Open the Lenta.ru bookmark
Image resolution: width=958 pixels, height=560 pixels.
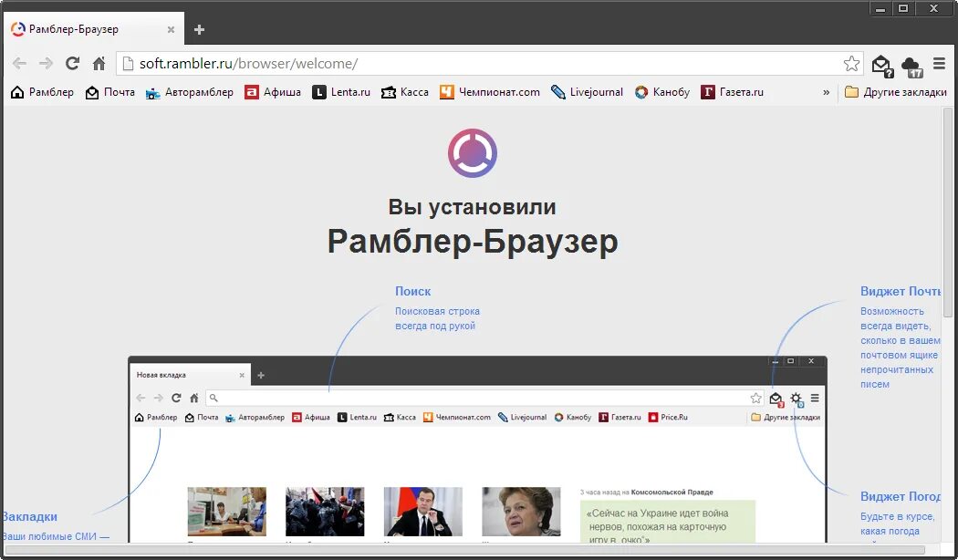pos(341,92)
